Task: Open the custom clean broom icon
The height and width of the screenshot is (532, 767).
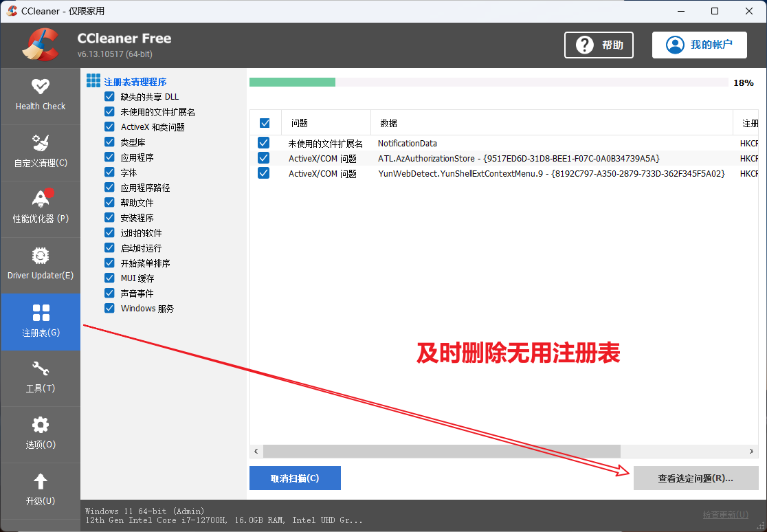Action: [x=40, y=143]
